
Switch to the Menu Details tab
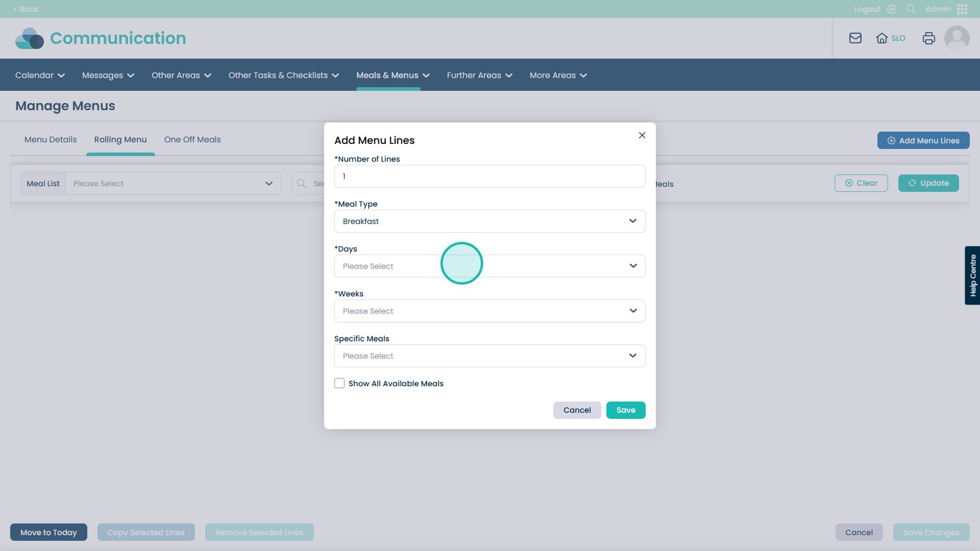[51, 140]
